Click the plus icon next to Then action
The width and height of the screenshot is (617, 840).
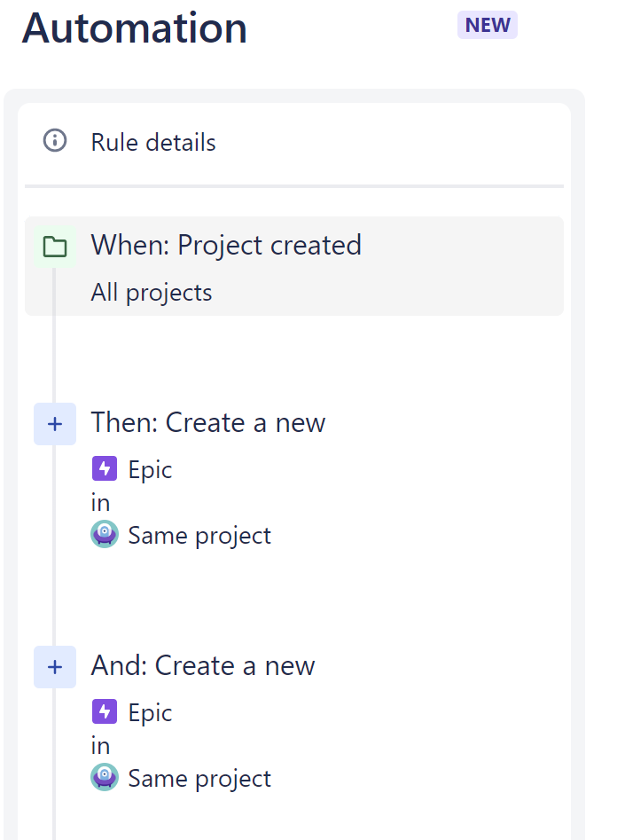click(55, 424)
